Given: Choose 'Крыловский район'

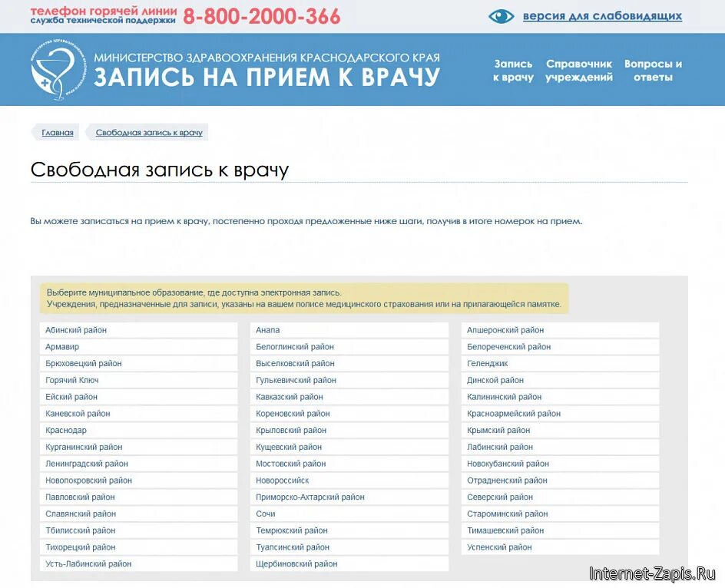Looking at the screenshot, I should pos(349,430).
